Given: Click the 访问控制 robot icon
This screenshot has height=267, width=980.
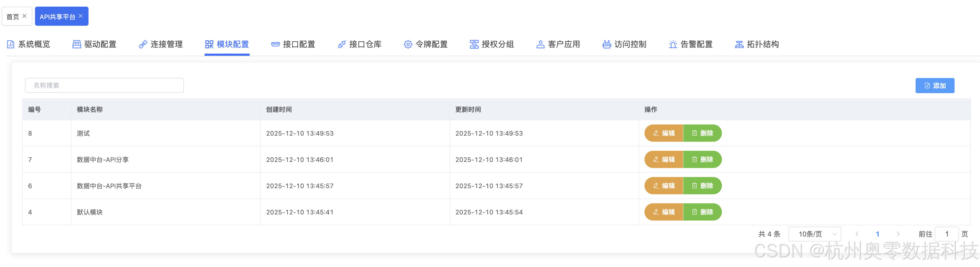Looking at the screenshot, I should click(x=606, y=44).
